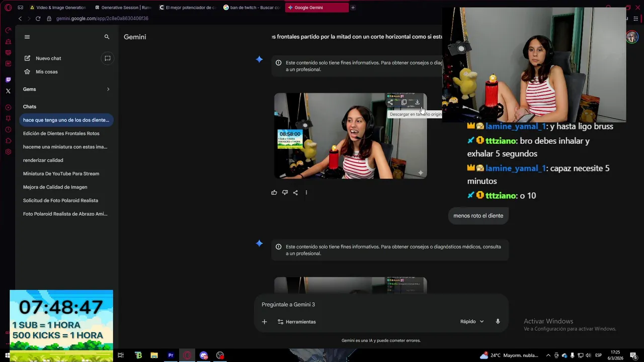The height and width of the screenshot is (362, 644).
Task: Open the Twitch icon in Opera sidebar
Action: pyautogui.click(x=8, y=80)
